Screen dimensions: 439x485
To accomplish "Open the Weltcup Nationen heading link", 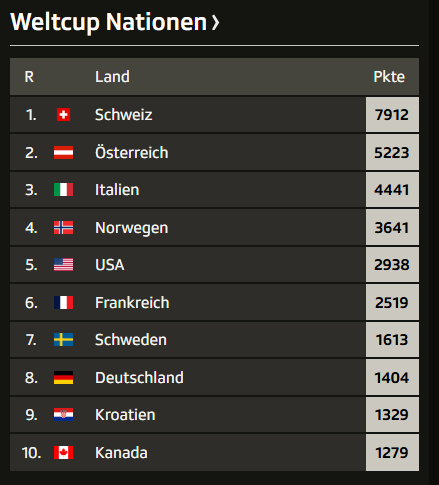I will tap(109, 22).
